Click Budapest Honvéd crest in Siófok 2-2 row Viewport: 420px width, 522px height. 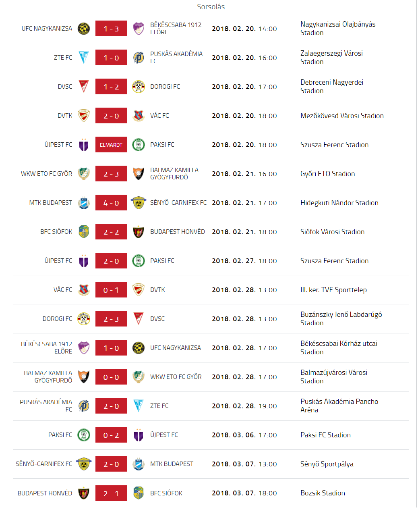tap(139, 232)
